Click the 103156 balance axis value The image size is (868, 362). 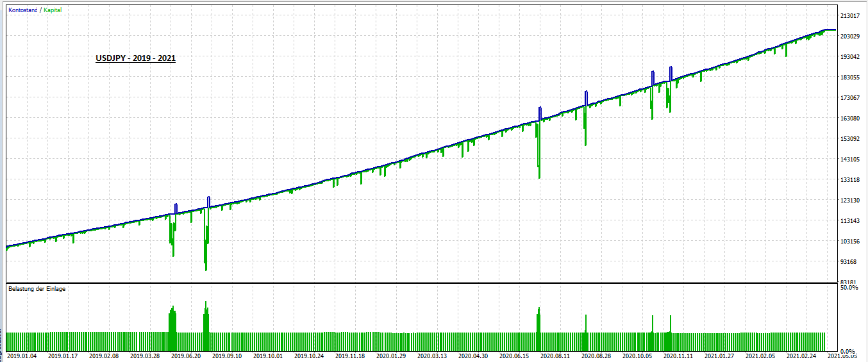pos(849,241)
